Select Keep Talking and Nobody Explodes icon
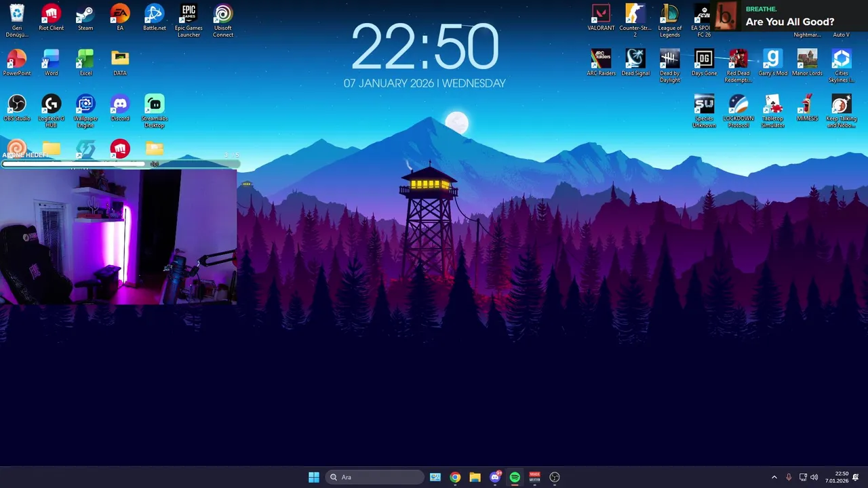This screenshot has width=868, height=488. pos(842,111)
